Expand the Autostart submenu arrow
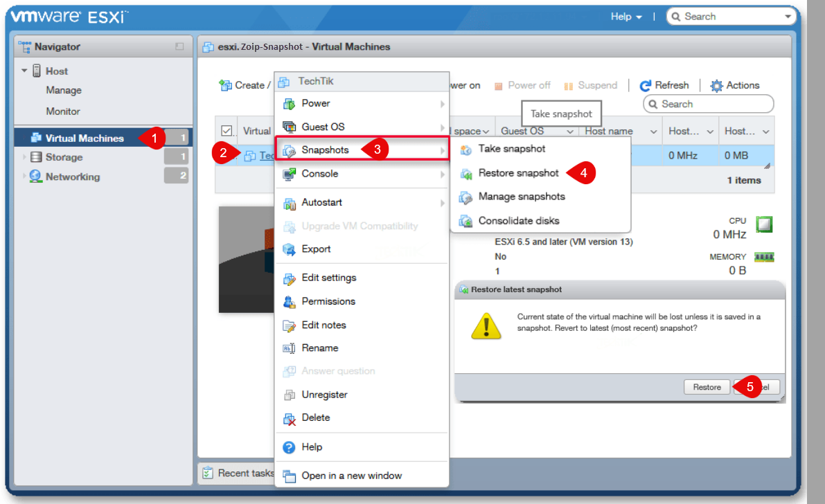Screen dimensions: 825x504 tap(443, 203)
